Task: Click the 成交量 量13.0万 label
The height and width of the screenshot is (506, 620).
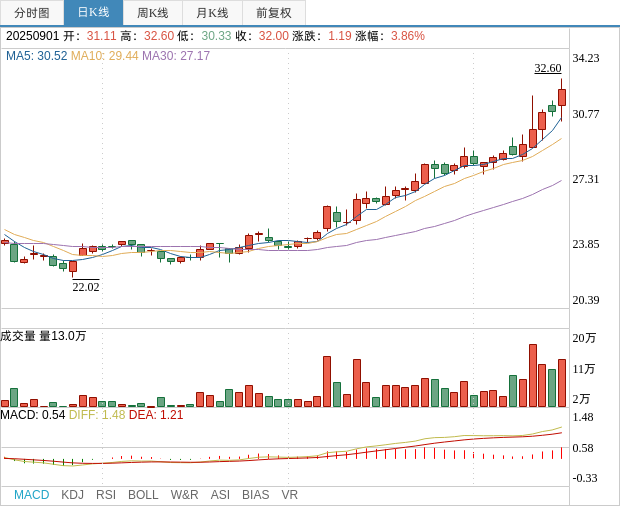Action: pos(43,336)
